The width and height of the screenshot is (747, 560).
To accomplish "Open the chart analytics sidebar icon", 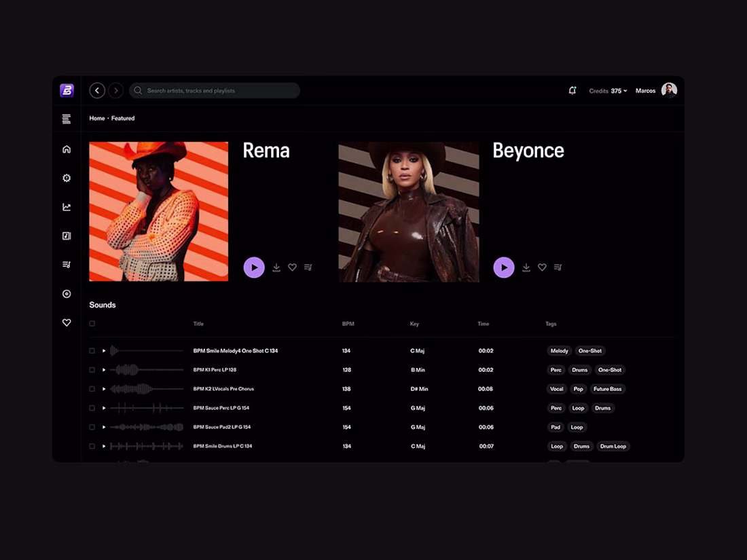I will [67, 207].
